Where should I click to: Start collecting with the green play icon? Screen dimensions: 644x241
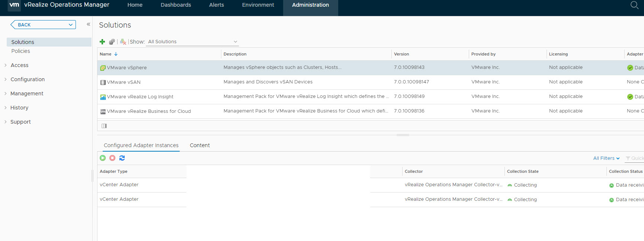103,158
